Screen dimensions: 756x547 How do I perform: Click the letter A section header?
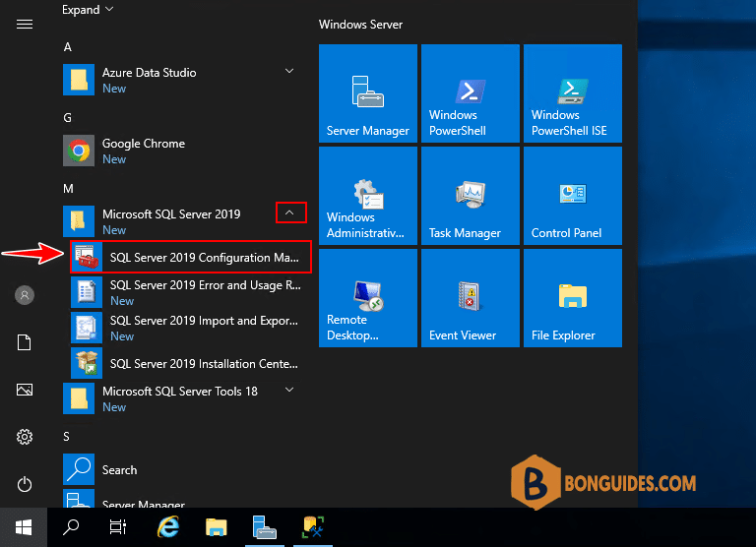pos(68,47)
